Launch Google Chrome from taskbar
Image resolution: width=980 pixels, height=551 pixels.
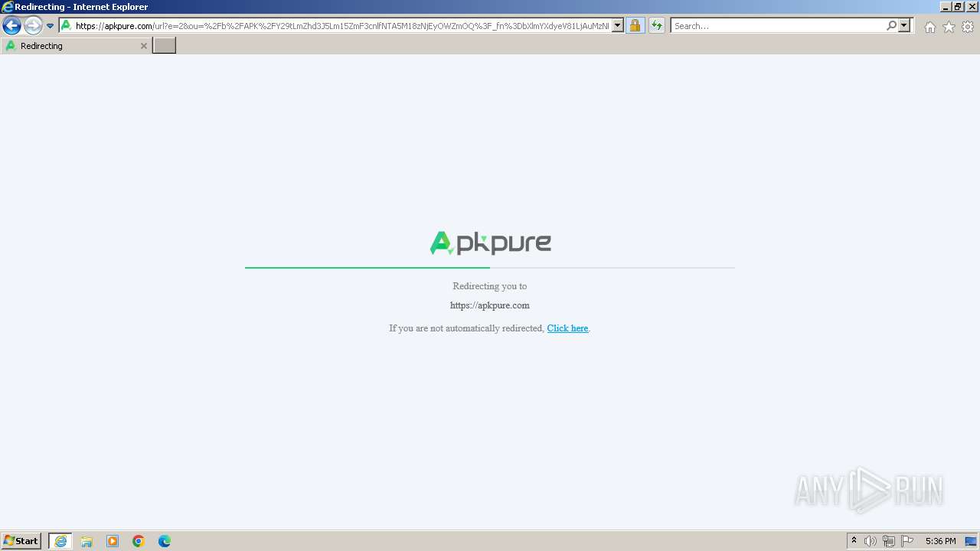139,541
